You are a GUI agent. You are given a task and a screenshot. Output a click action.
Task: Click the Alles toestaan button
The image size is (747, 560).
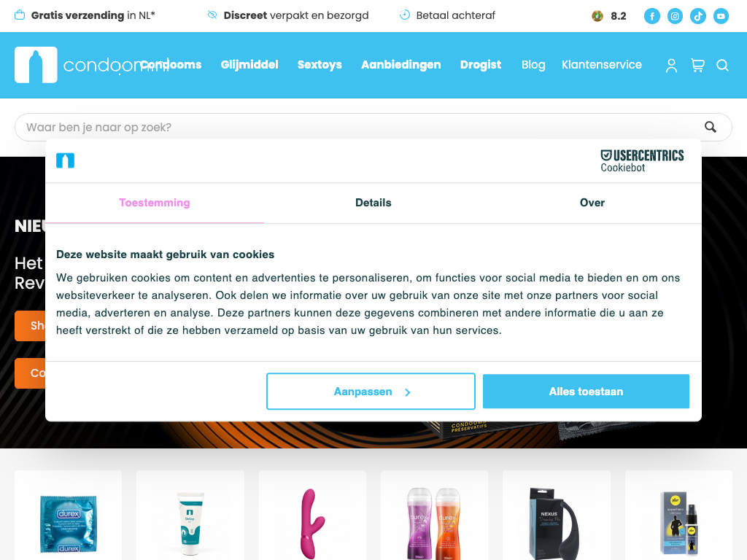coord(586,392)
